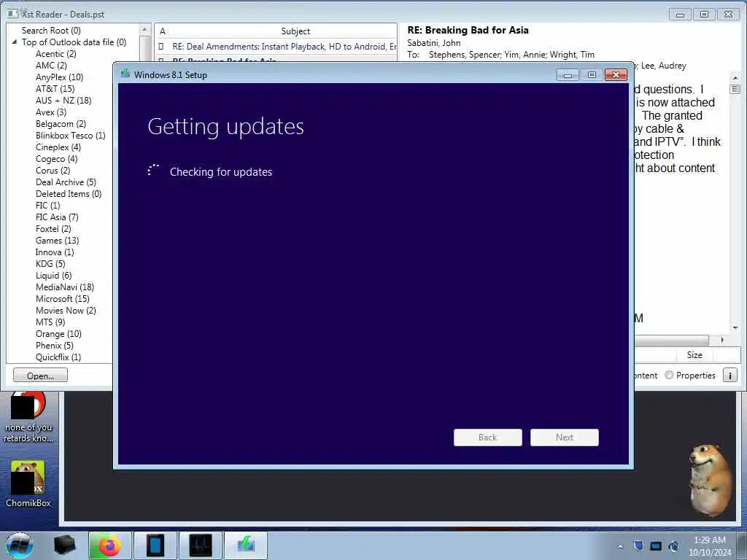Click the message body scroll up arrow

point(735,77)
